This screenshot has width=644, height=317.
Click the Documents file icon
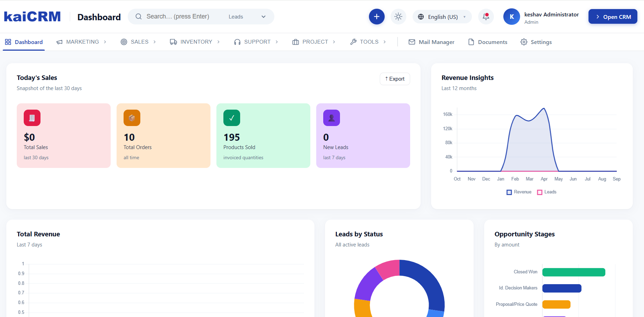471,42
